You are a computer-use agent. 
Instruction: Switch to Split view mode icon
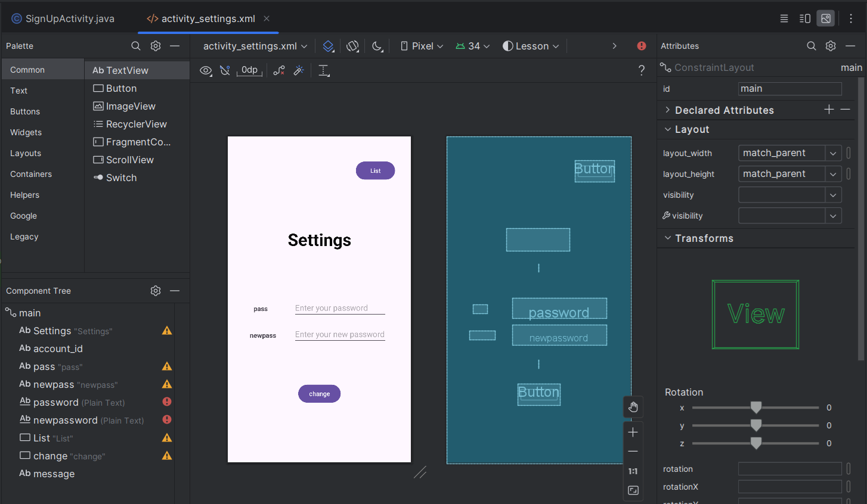805,18
